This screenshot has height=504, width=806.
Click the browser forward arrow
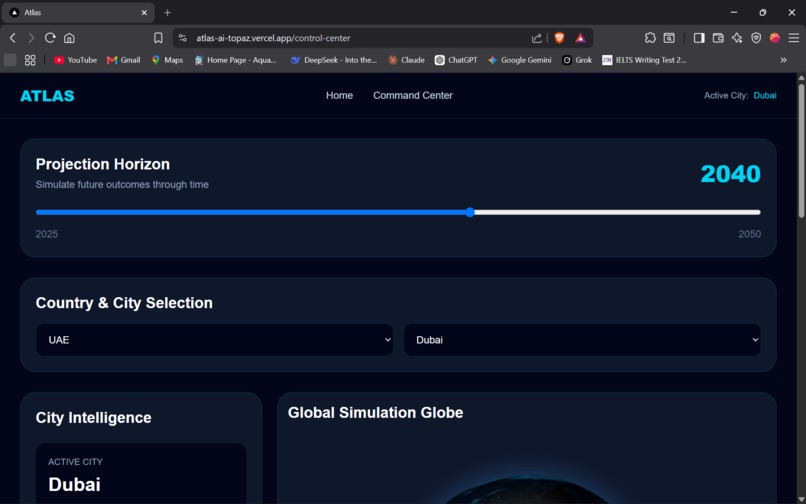[x=31, y=38]
